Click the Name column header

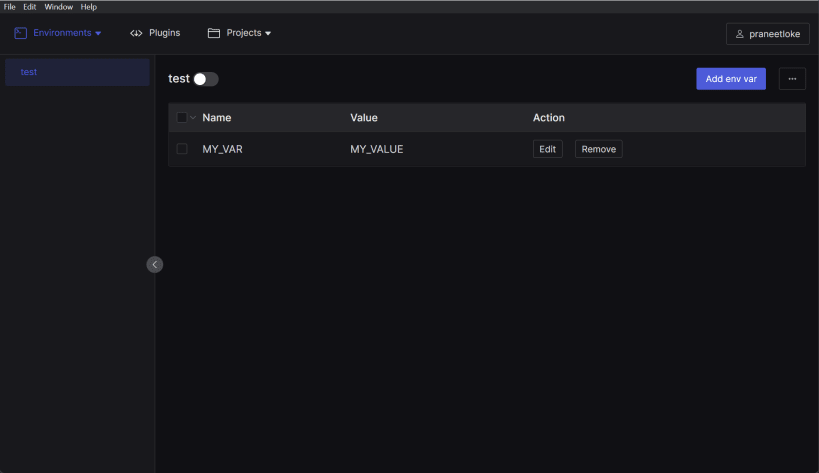[x=217, y=117]
